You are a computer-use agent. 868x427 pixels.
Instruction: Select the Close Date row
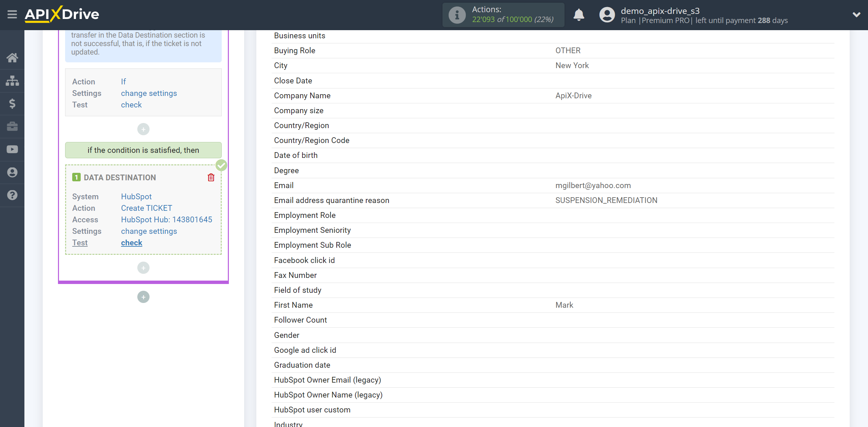pos(553,81)
